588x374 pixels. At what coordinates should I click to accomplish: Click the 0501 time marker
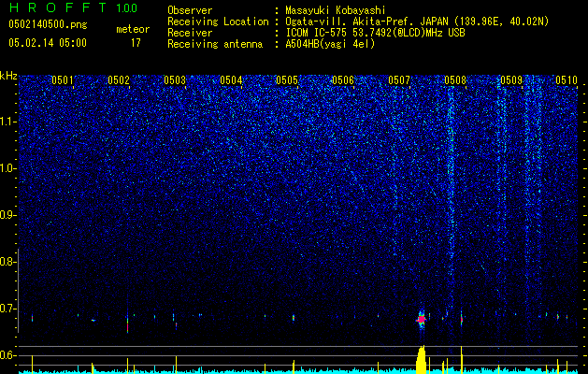click(x=63, y=80)
